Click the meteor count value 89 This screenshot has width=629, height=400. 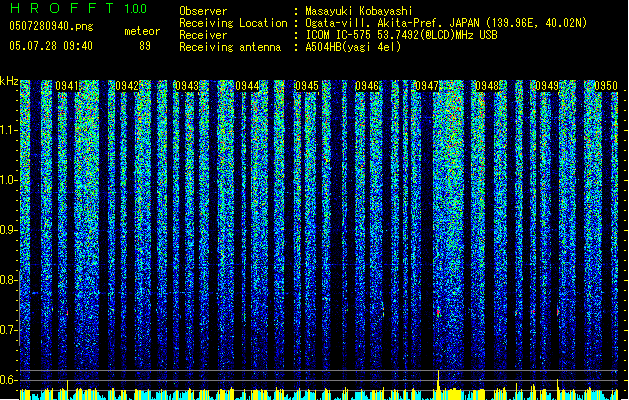click(x=145, y=46)
